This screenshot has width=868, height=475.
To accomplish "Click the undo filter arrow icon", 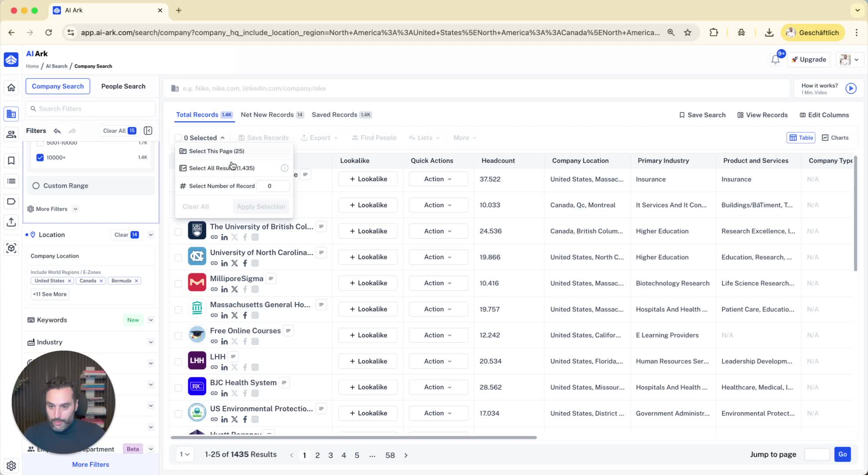I will tap(57, 131).
